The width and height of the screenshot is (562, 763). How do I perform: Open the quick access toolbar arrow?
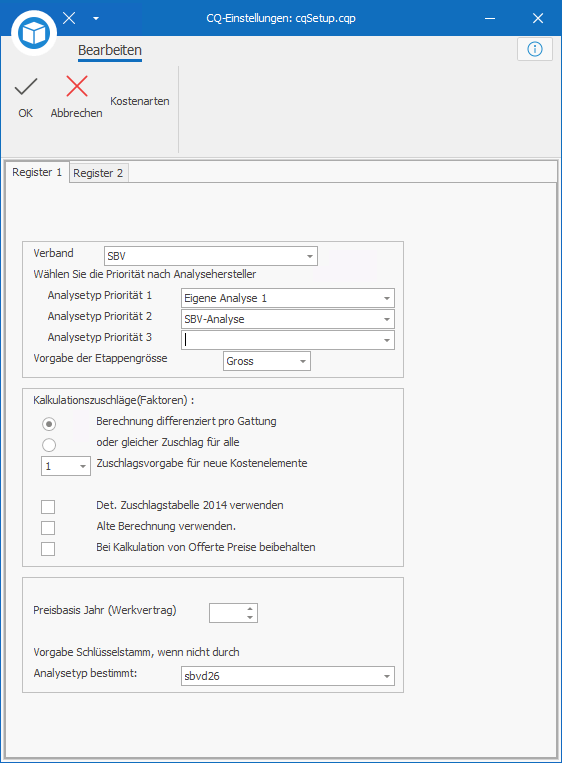point(96,18)
